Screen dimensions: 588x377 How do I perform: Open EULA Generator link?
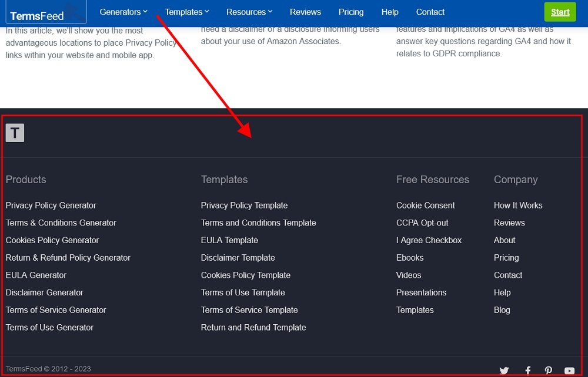click(36, 275)
